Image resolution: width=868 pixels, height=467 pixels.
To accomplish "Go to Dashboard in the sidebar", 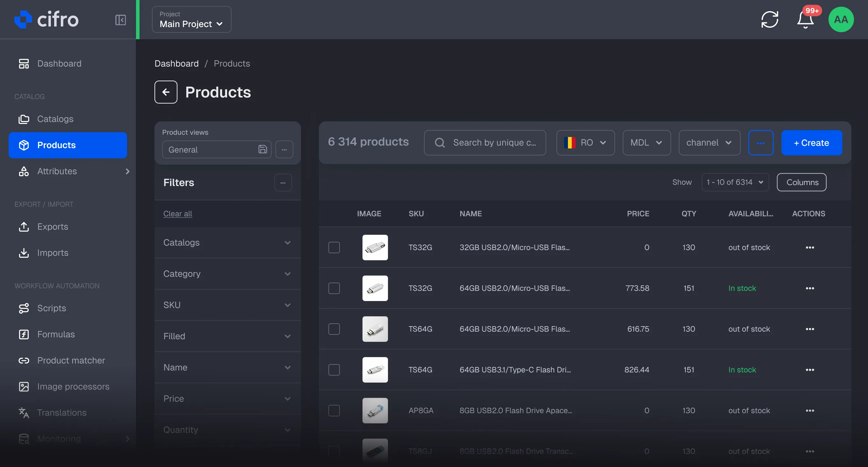I will (x=68, y=63).
